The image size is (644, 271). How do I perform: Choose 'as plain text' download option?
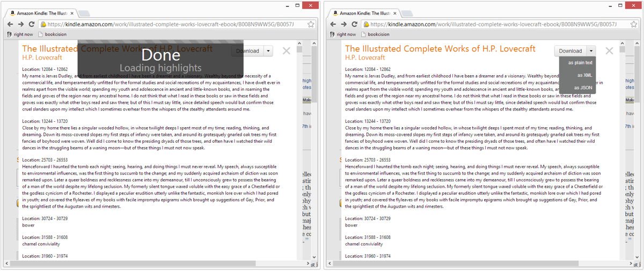tap(580, 63)
